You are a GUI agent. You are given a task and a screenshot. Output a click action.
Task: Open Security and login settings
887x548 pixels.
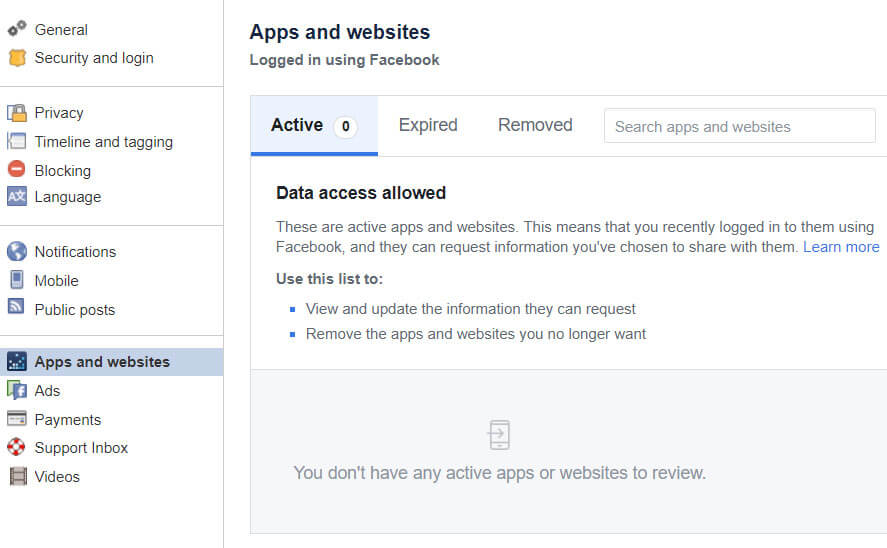click(x=94, y=58)
